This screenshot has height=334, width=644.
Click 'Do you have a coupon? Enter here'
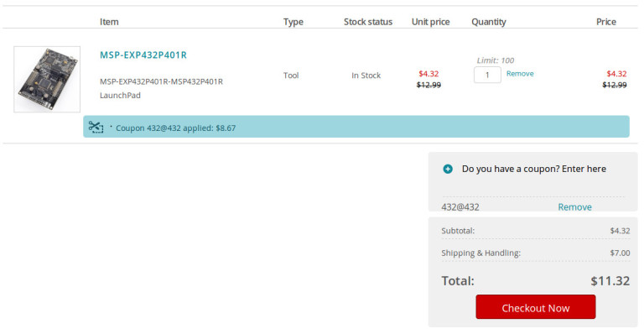point(533,169)
